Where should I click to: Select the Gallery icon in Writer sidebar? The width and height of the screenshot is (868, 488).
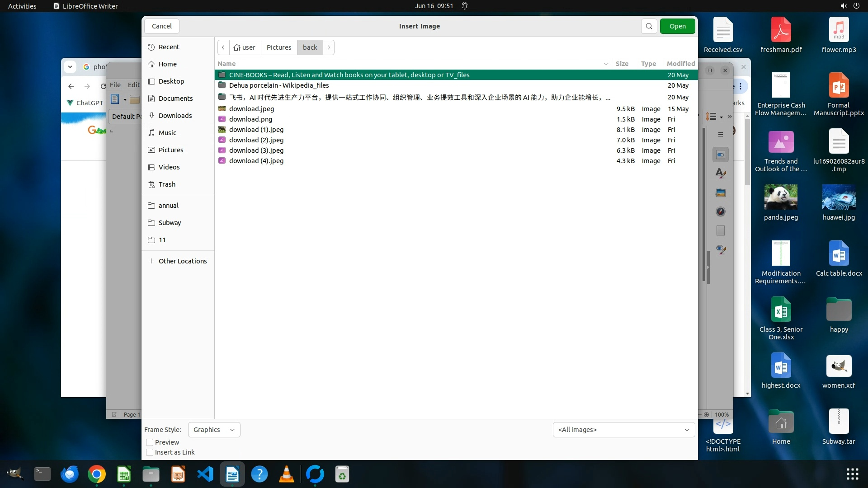tap(721, 193)
